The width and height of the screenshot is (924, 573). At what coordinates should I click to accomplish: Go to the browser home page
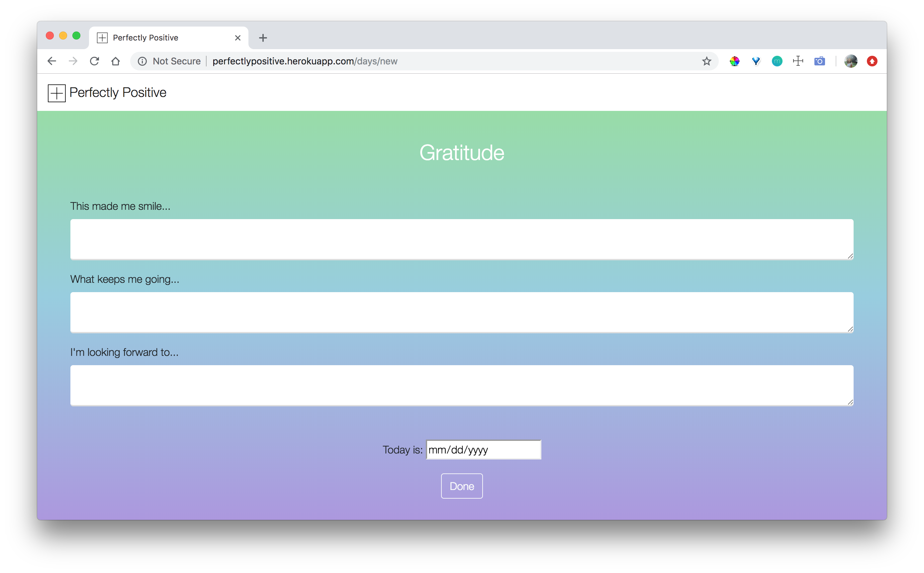(116, 61)
